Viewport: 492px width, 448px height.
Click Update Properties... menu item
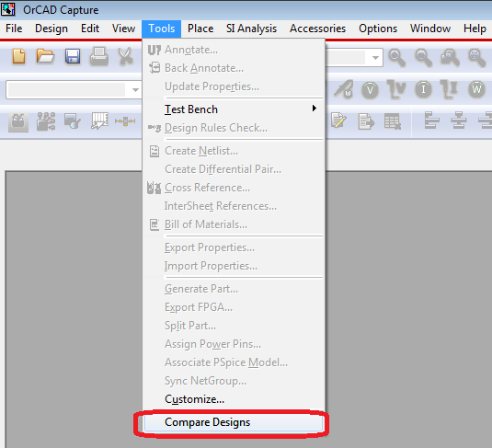[234, 86]
